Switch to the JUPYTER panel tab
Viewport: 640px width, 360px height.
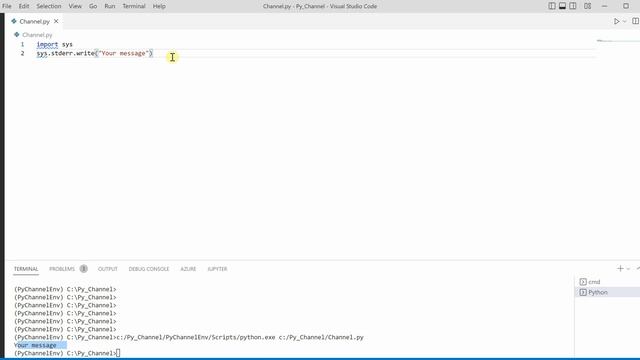coord(217,269)
